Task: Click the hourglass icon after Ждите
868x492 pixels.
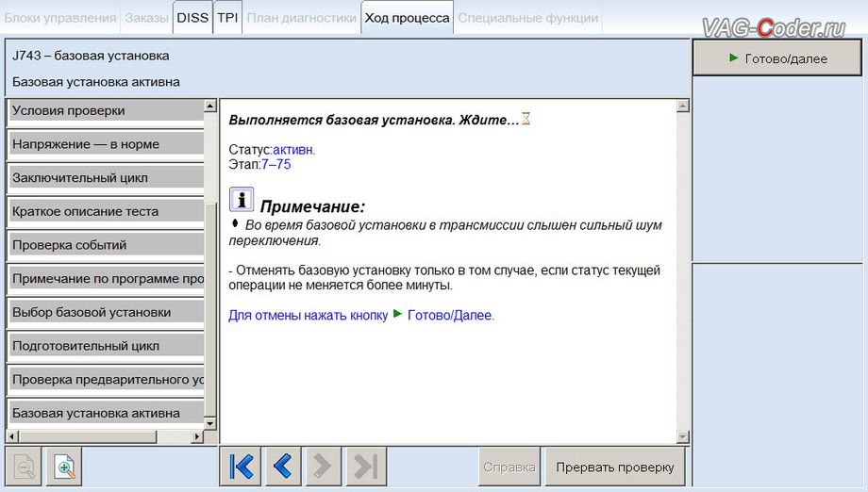Action: click(526, 119)
